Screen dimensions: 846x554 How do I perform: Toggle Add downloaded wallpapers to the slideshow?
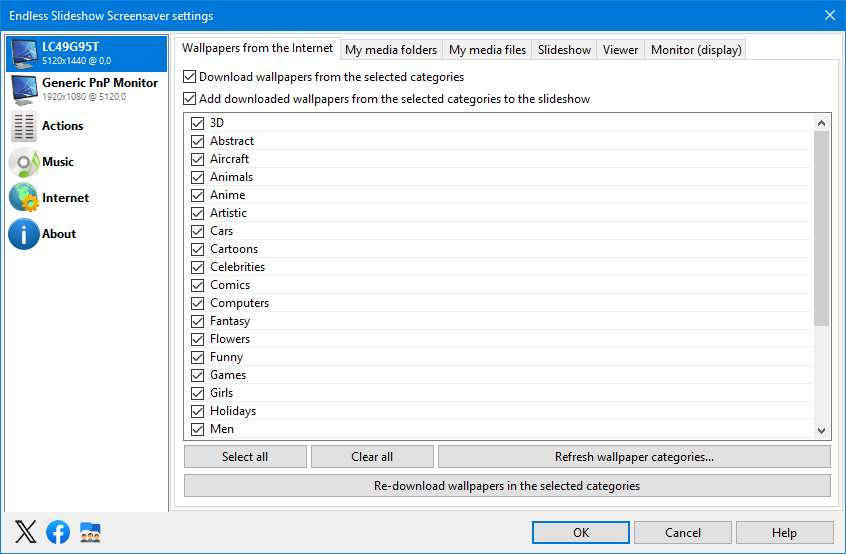coord(189,99)
